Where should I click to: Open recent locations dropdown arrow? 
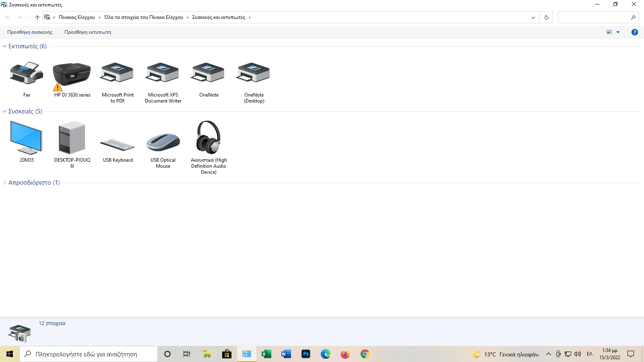29,17
